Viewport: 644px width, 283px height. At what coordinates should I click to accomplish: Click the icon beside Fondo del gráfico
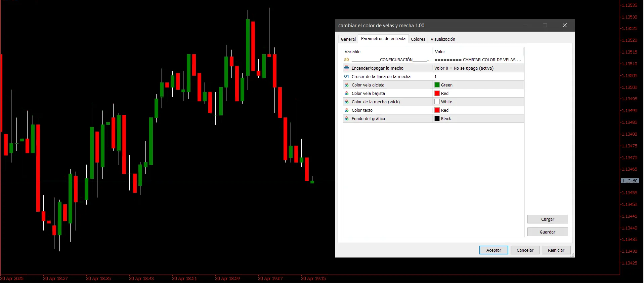346,118
